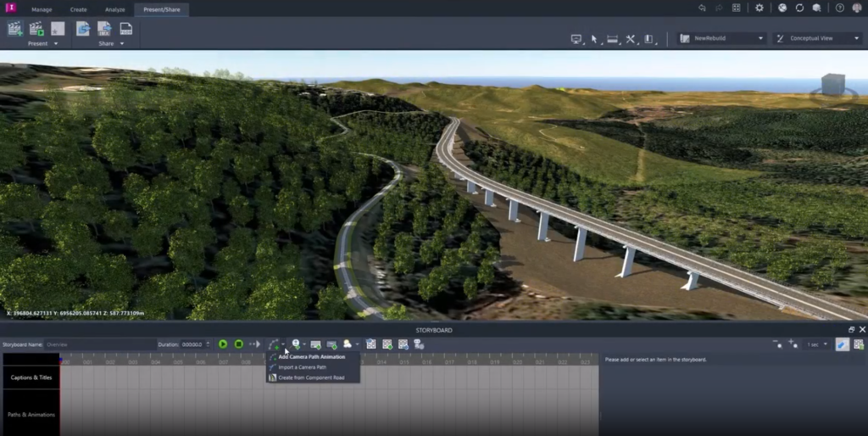This screenshot has height=436, width=868.
Task: Click the ViewCube in the 3D viewport
Action: pos(832,84)
